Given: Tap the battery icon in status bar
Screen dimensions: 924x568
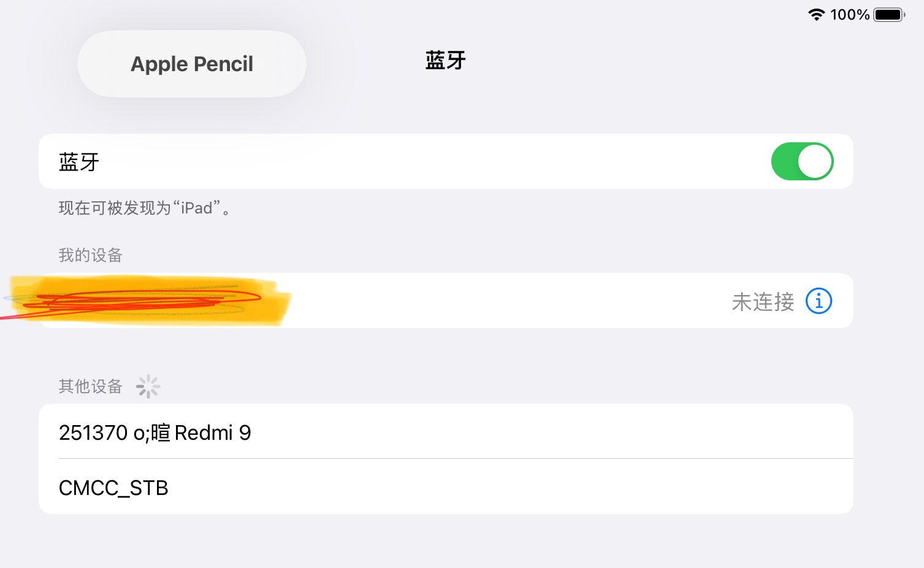Looking at the screenshot, I should click(x=889, y=15).
